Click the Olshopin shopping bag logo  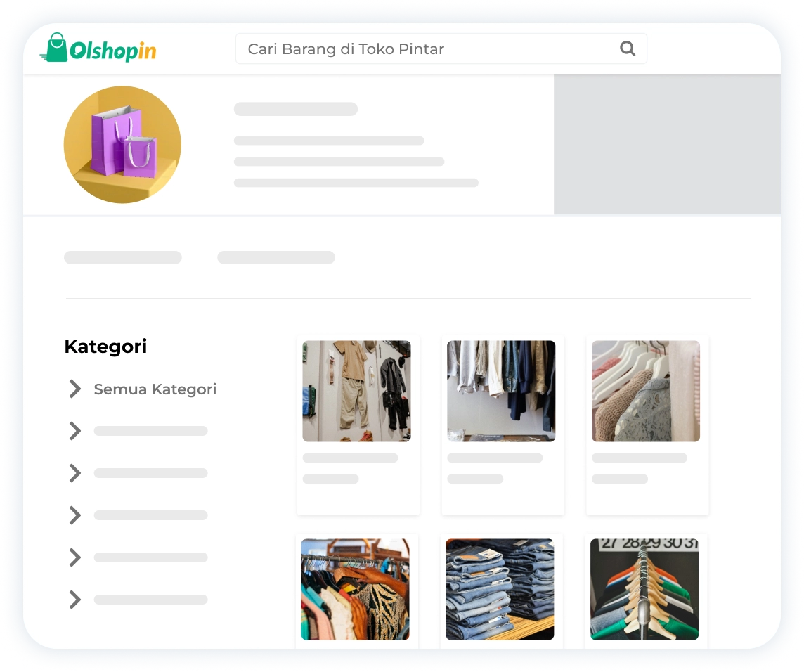tap(98, 48)
